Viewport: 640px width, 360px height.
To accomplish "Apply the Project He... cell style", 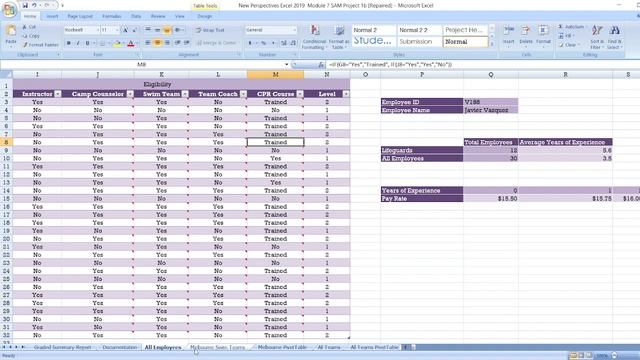I will (x=465, y=30).
